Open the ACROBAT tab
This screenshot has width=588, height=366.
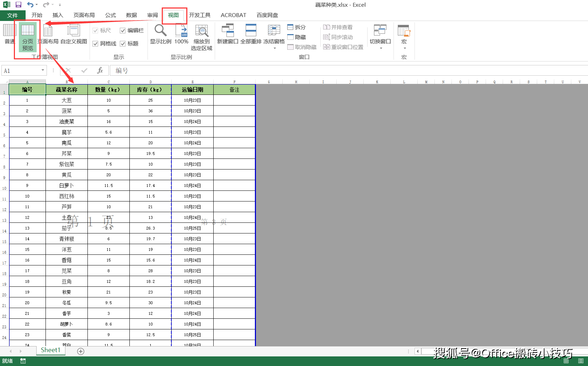pos(233,15)
